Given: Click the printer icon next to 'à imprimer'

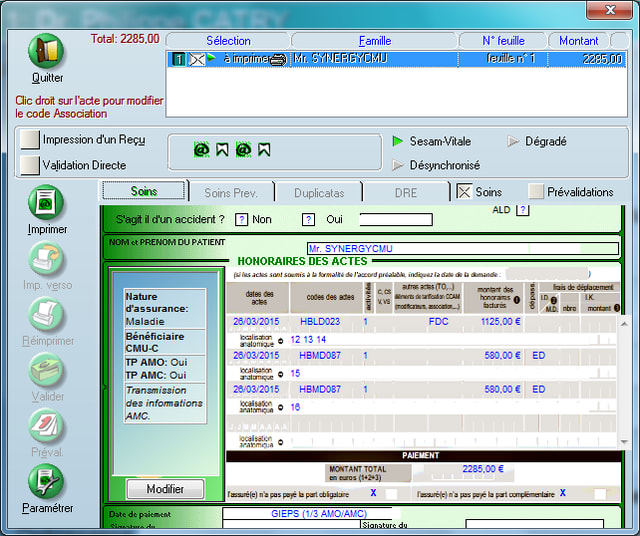Looking at the screenshot, I should [x=278, y=60].
